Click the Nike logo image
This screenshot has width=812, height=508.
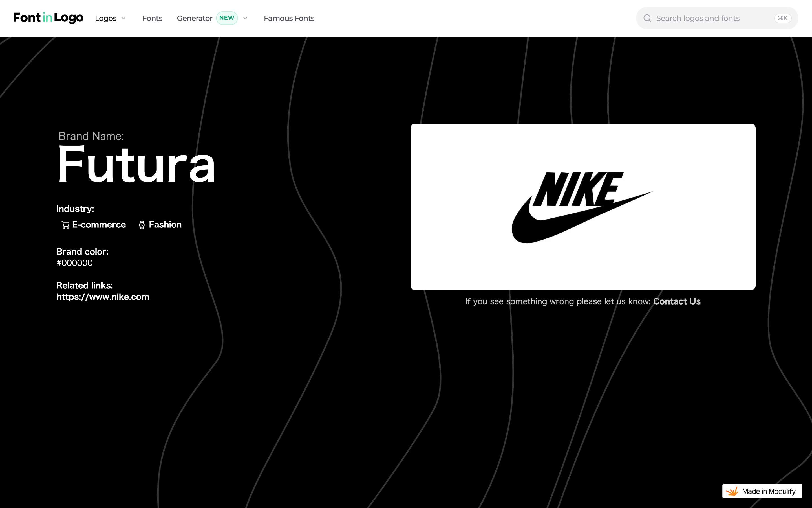pyautogui.click(x=582, y=207)
